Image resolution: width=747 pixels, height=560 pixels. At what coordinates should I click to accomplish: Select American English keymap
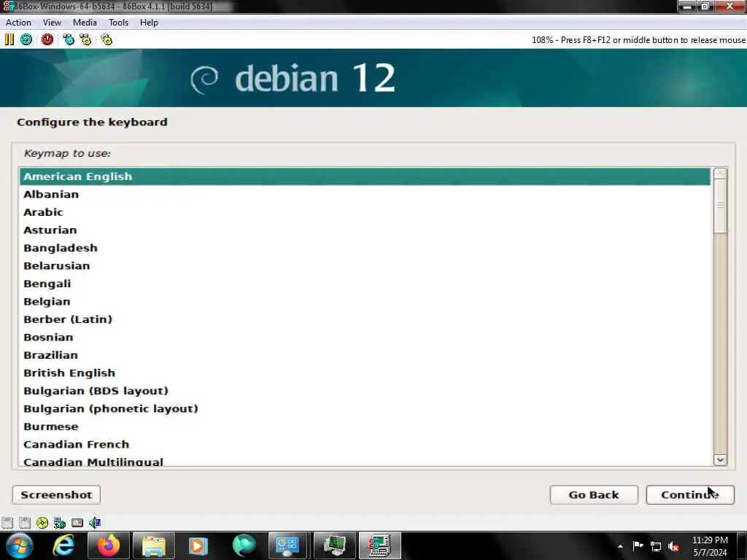[x=365, y=176]
